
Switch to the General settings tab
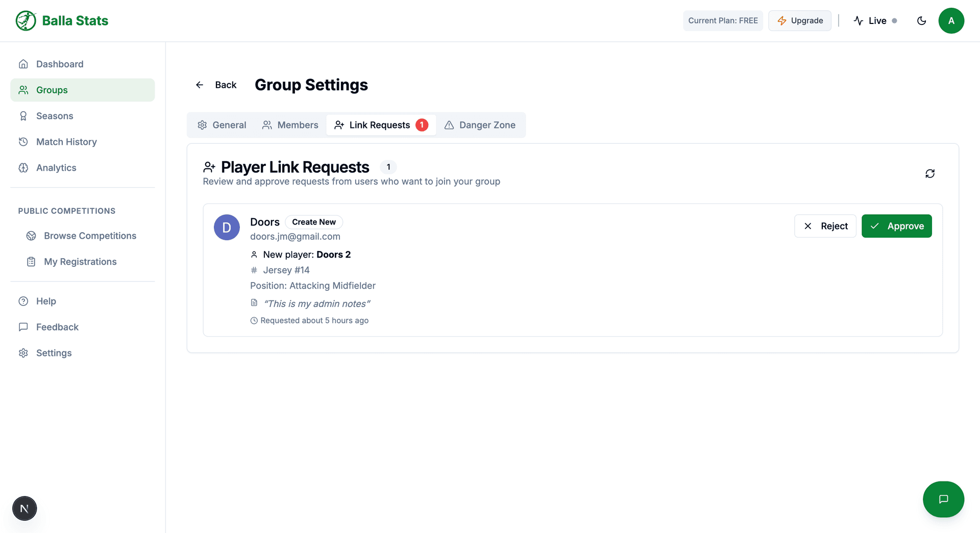click(x=222, y=125)
